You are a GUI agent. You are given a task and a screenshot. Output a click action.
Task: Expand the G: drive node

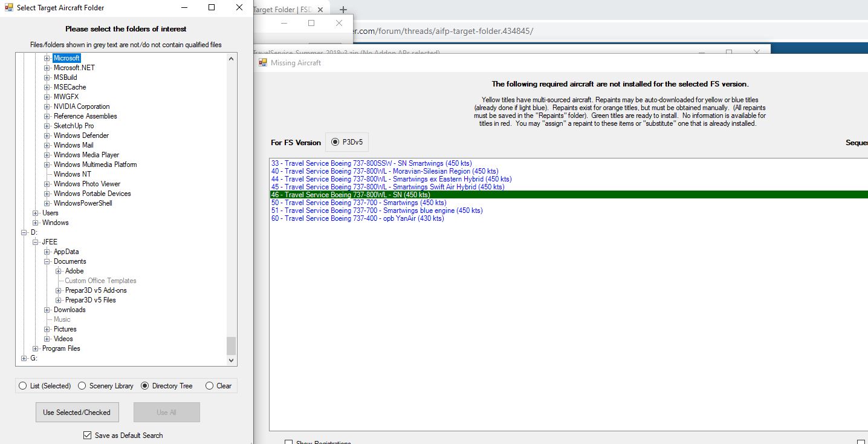[x=24, y=358]
